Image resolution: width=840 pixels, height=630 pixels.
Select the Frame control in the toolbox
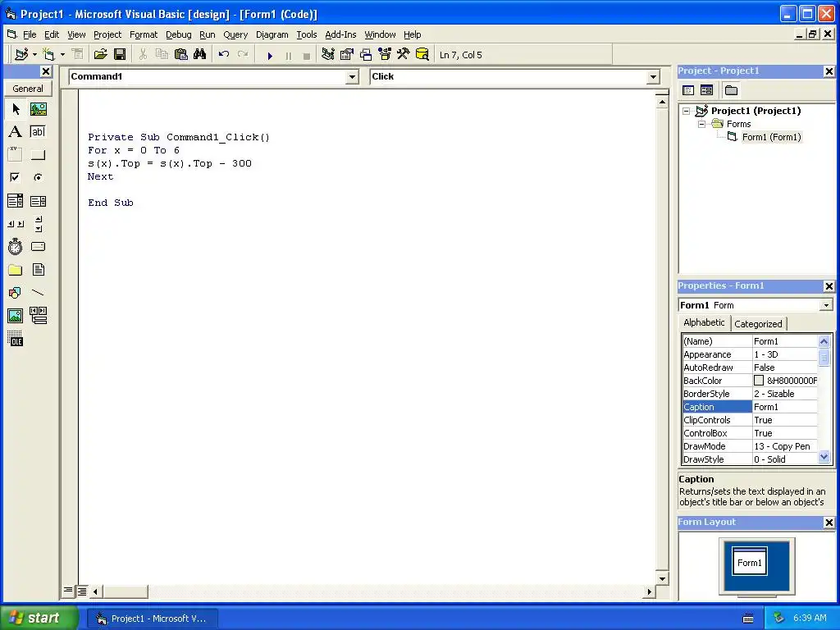pos(16,154)
